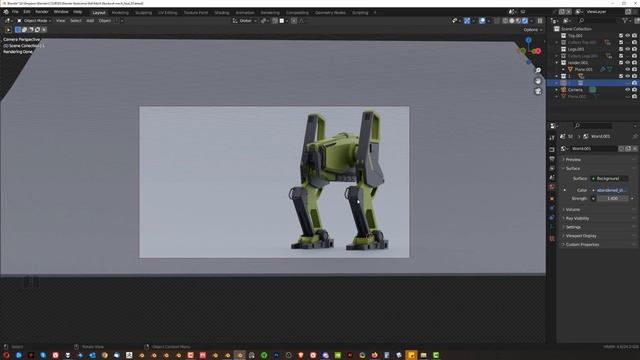Open the Tool properties tab
This screenshot has height=360, width=640.
tap(552, 138)
